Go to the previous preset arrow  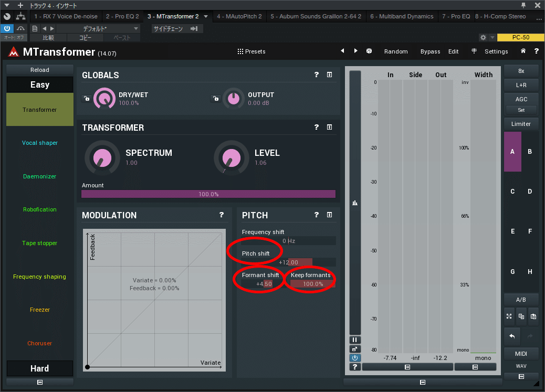click(342, 51)
